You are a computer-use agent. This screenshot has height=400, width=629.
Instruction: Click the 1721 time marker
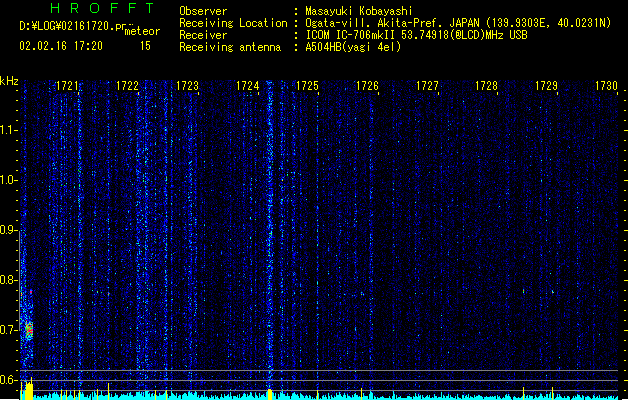click(67, 86)
